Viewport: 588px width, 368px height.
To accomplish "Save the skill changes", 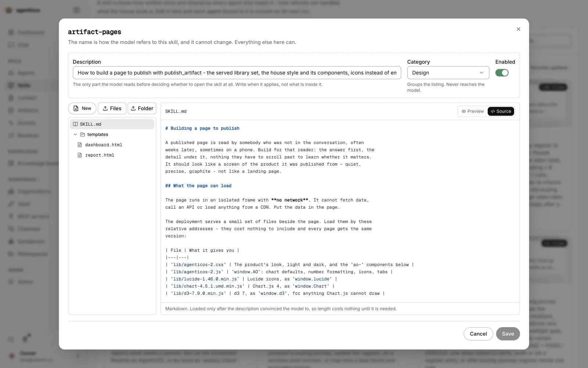I will (508, 334).
